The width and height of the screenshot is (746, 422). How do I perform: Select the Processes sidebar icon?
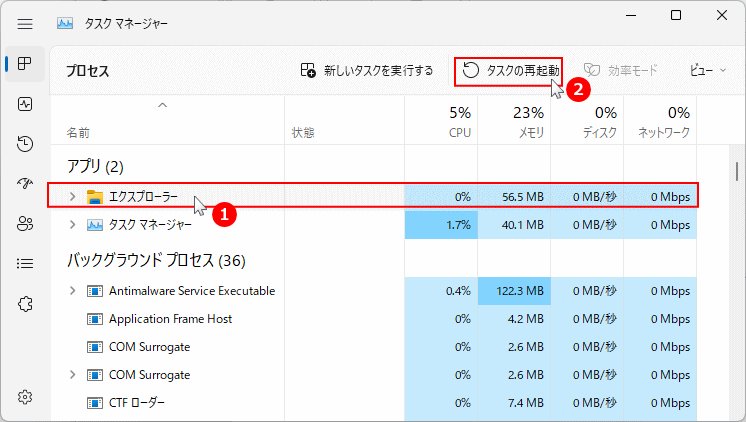click(25, 63)
